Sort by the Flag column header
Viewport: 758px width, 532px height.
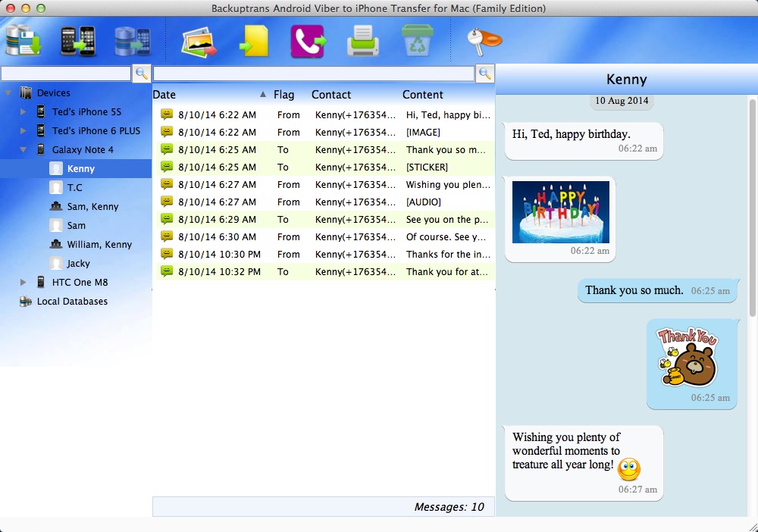point(283,95)
